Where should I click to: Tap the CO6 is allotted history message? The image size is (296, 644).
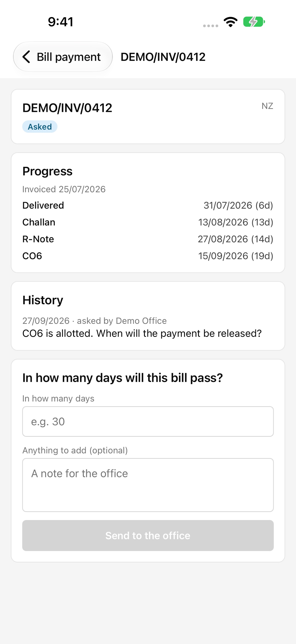point(142,334)
